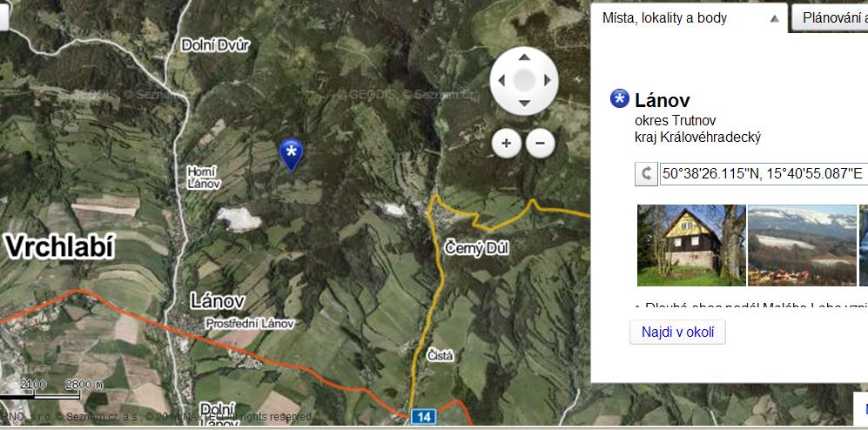Zoom in with the plus button
The width and height of the screenshot is (868, 430).
(506, 144)
